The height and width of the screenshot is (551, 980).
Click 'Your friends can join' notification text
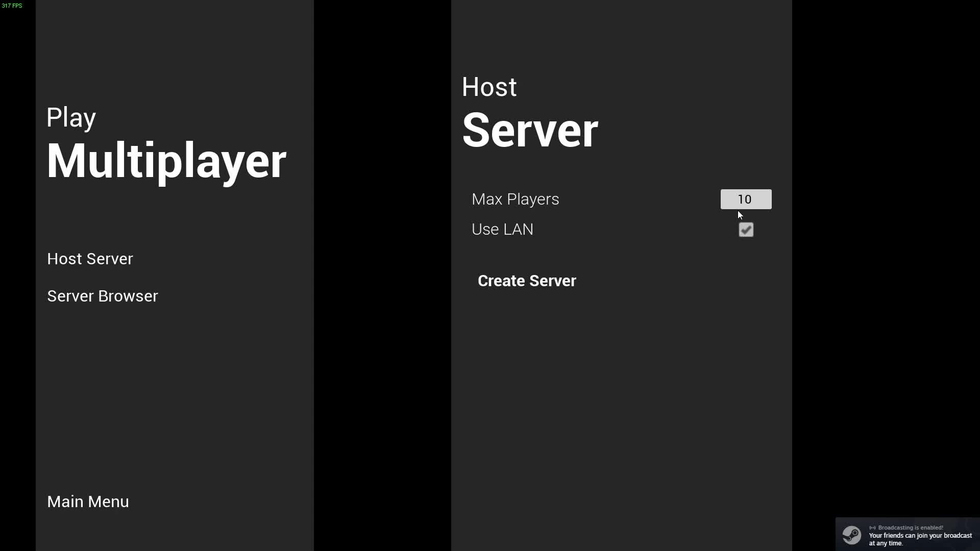point(920,536)
